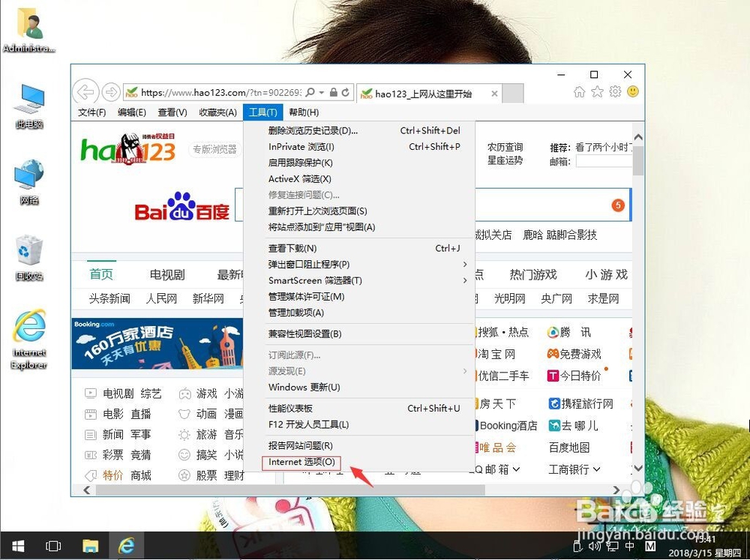Image resolution: width=750 pixels, height=560 pixels.
Task: Open Task View on the taskbar
Action: click(52, 546)
